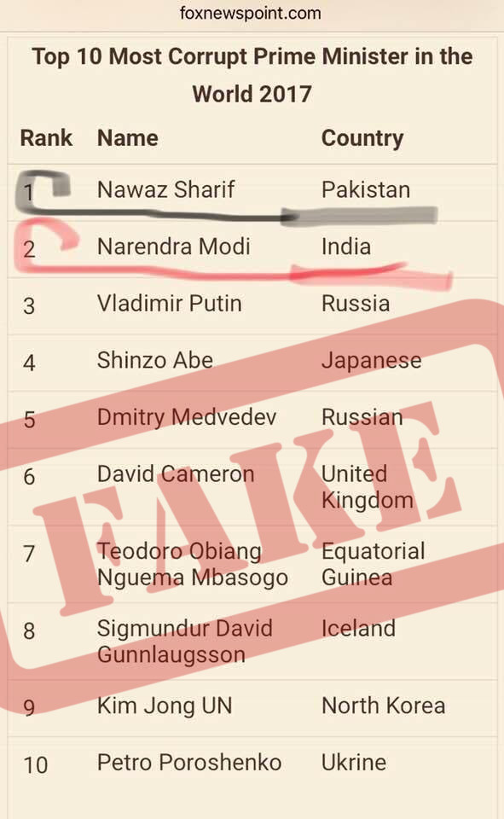Viewport: 504px width, 819px height.
Task: Click rank number 10 cell
Action: coord(36,765)
